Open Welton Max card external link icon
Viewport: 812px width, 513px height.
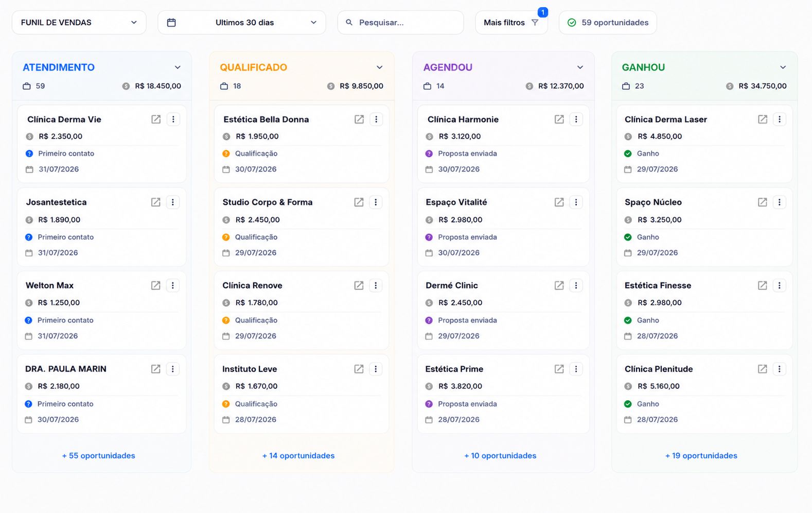tap(156, 285)
